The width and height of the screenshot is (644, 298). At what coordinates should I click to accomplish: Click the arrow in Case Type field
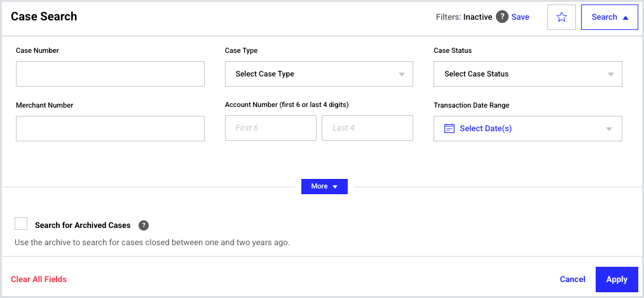401,74
